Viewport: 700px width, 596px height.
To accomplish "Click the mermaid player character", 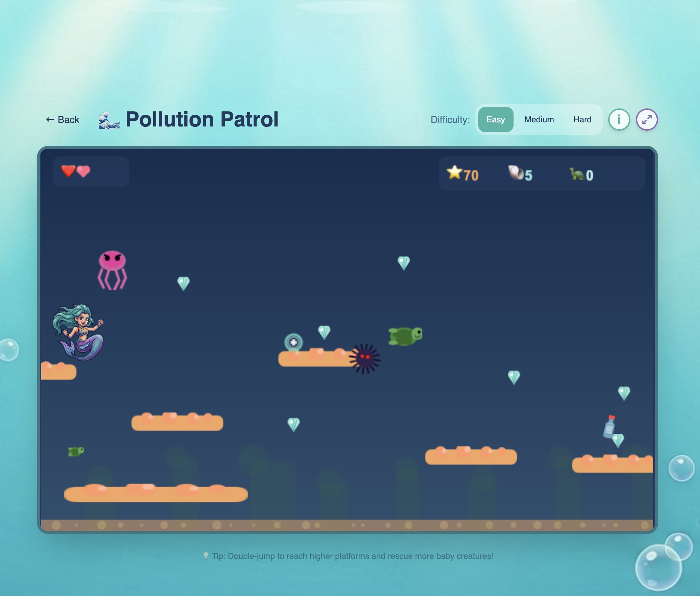I will point(78,332).
